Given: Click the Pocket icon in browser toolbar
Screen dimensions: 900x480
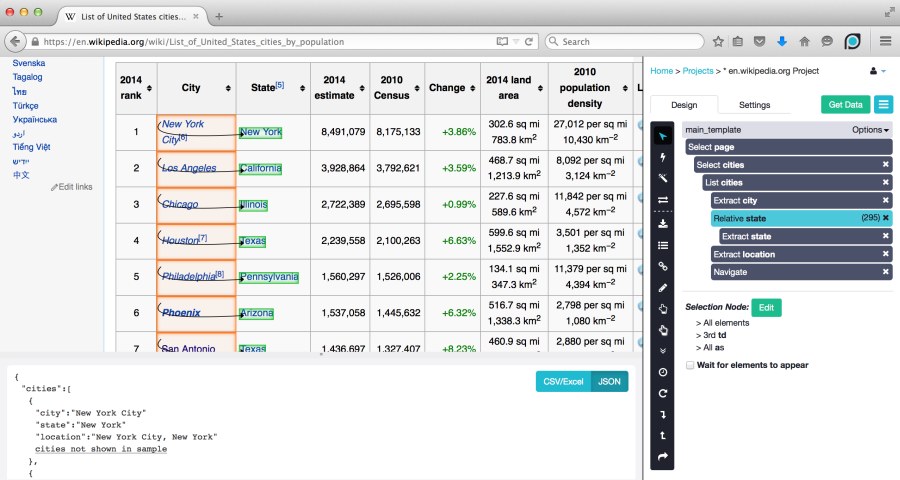Looking at the screenshot, I should point(759,41).
